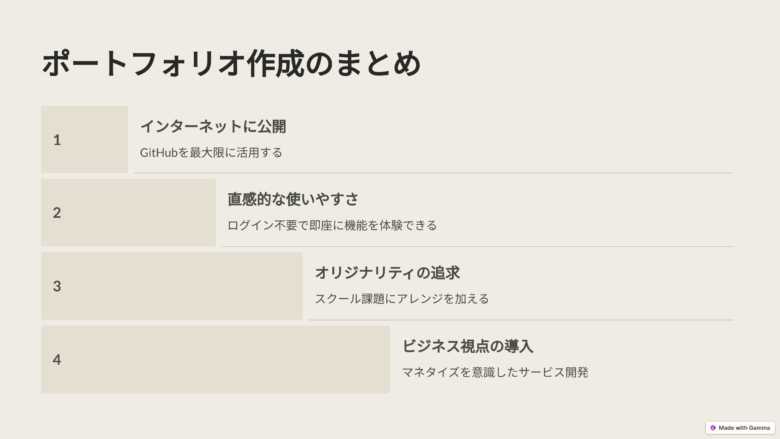This screenshot has width=780, height=439.
Task: Select the slide title ポートフォリオ作成のまとめ
Action: point(231,64)
